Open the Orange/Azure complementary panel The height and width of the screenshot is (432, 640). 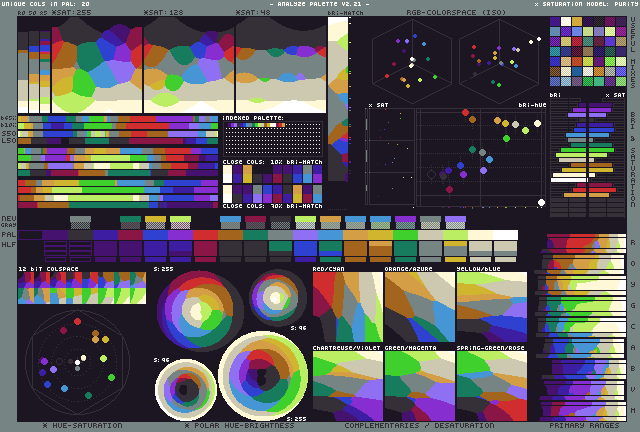419,308
